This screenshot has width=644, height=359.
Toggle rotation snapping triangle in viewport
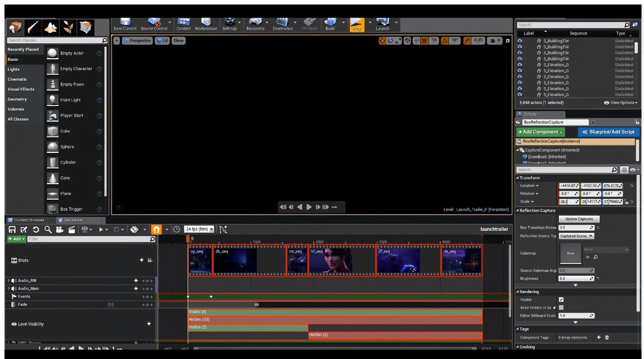coord(445,41)
